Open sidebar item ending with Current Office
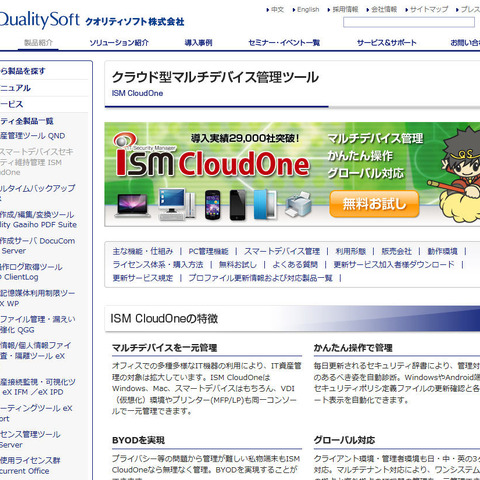This screenshot has height=480, width=480. pos(30,465)
